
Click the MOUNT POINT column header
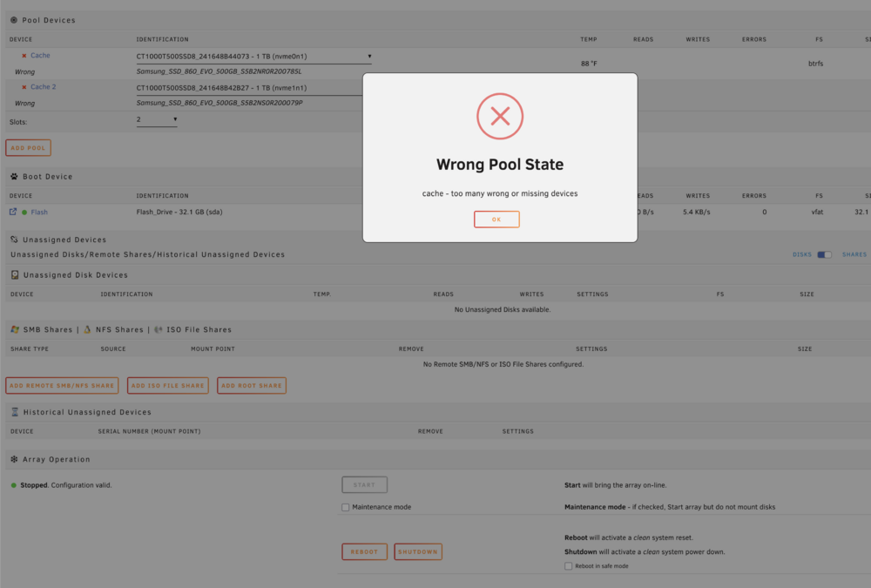[x=213, y=349]
